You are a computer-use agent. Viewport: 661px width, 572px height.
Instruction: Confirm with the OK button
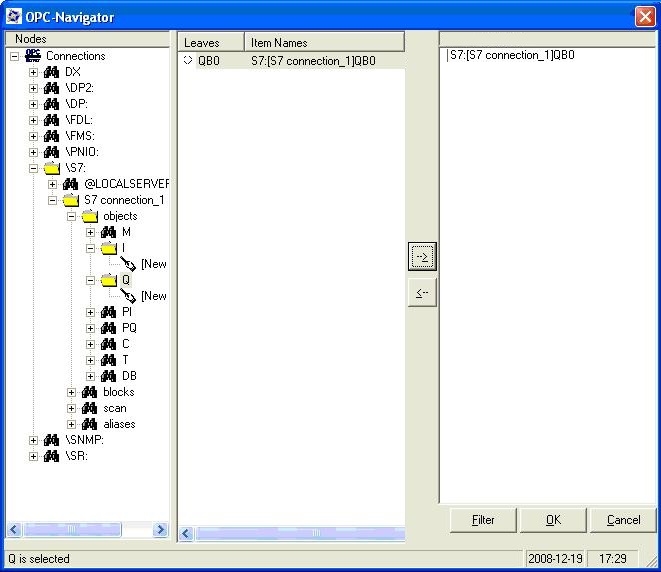pos(553,520)
